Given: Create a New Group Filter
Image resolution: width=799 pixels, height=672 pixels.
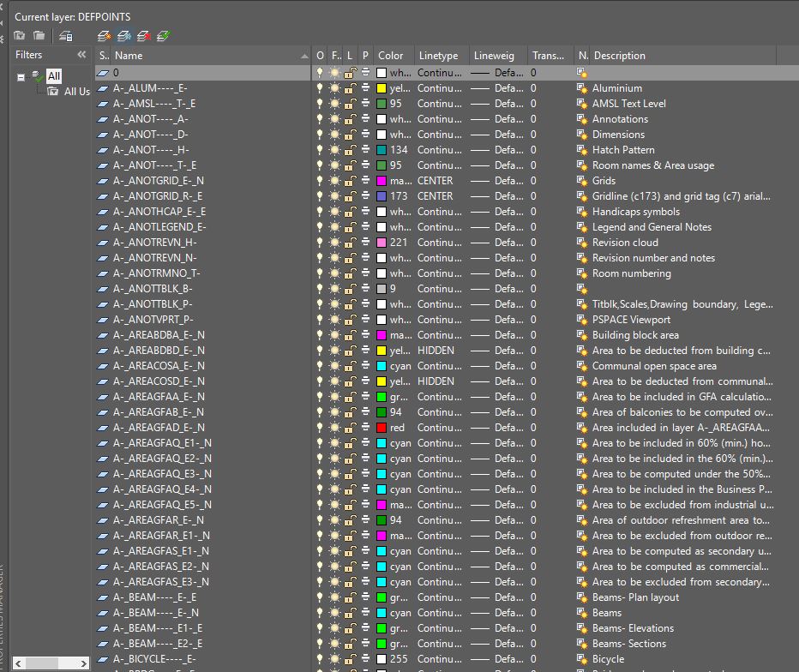Looking at the screenshot, I should pos(39,36).
